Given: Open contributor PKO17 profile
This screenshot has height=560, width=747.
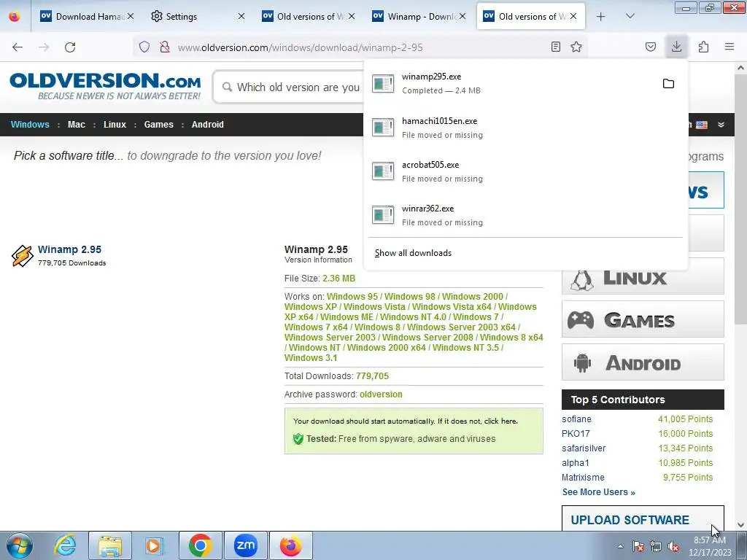Looking at the screenshot, I should point(576,434).
